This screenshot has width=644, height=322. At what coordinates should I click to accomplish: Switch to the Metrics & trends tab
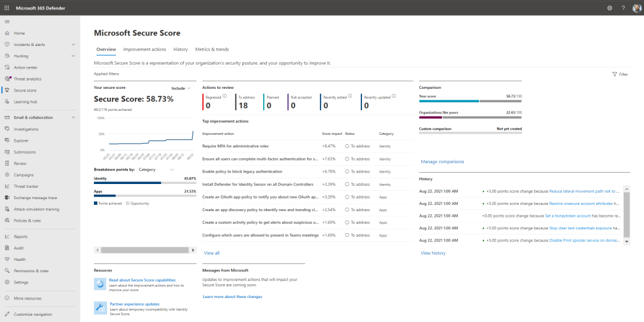[212, 49]
